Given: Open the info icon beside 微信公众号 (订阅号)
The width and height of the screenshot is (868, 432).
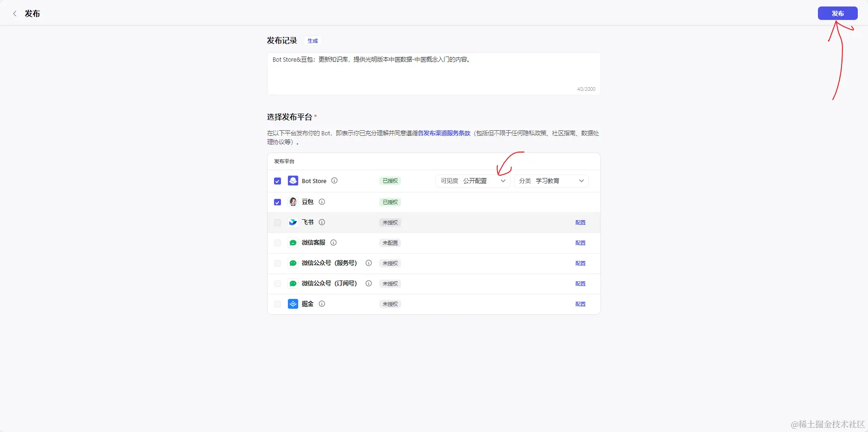Looking at the screenshot, I should click(x=369, y=283).
